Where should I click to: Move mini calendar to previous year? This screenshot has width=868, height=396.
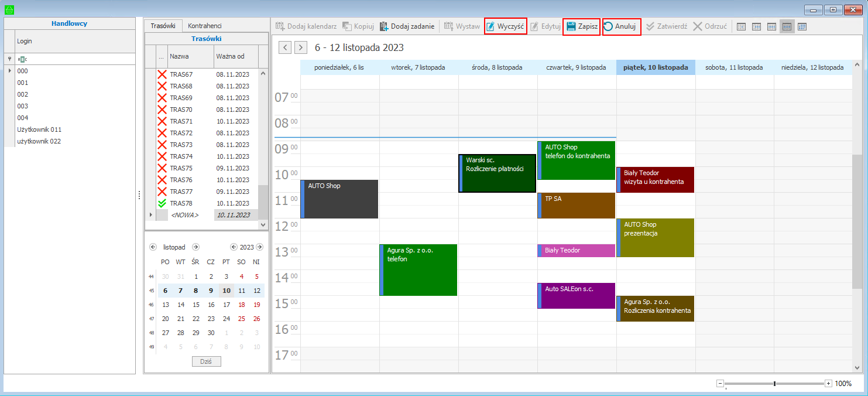coord(234,247)
